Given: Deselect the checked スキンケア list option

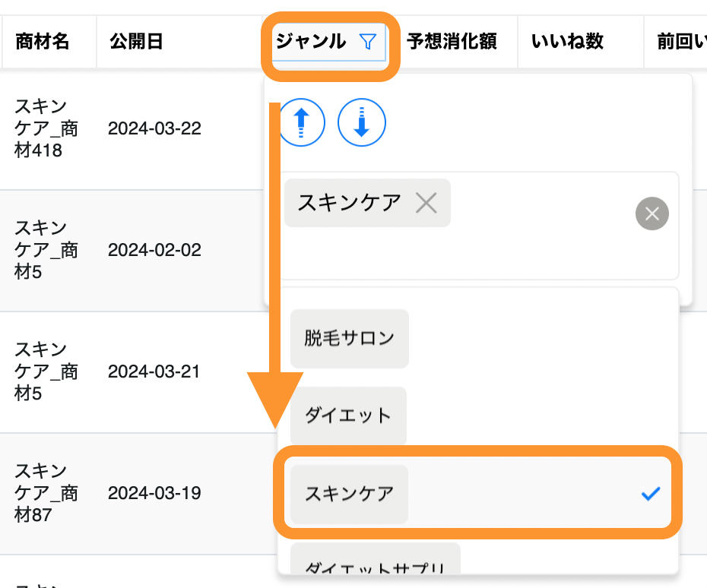Looking at the screenshot, I should click(350, 494).
